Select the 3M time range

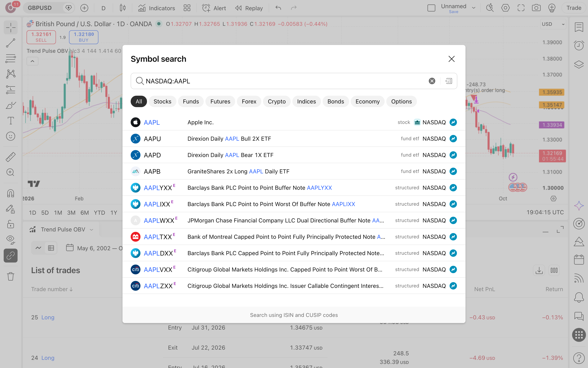(71, 213)
